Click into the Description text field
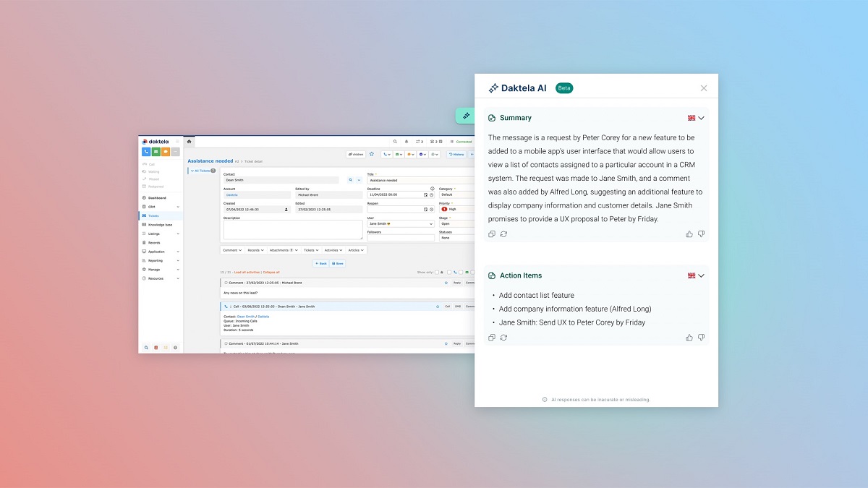 pyautogui.click(x=292, y=229)
